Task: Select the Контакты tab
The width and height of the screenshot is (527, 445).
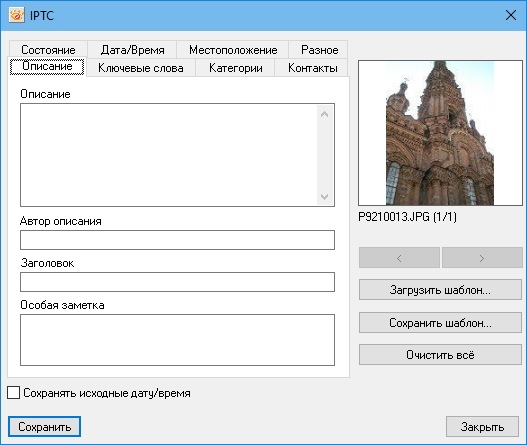Action: (x=313, y=68)
